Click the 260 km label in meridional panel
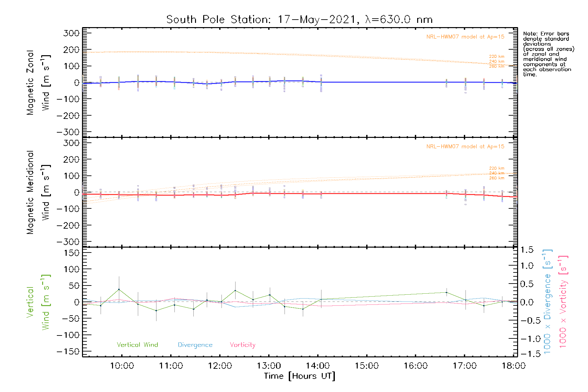 [x=497, y=178]
